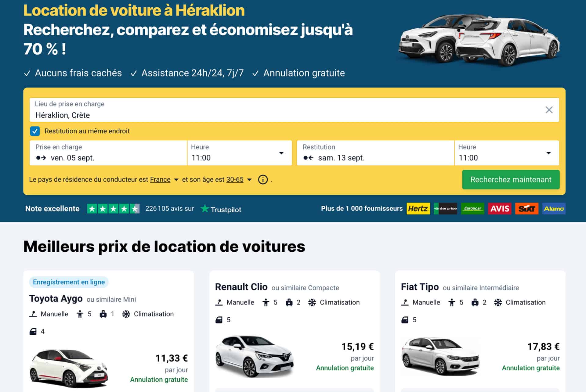This screenshot has height=392, width=586.
Task: Uncheck 'Restitution au même endroit'
Action: pyautogui.click(x=35, y=131)
